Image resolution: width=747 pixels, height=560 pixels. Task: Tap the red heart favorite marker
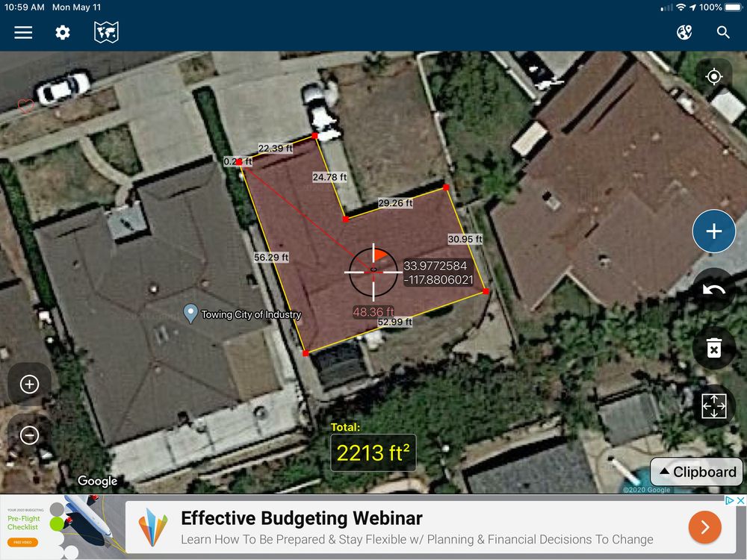click(x=25, y=105)
